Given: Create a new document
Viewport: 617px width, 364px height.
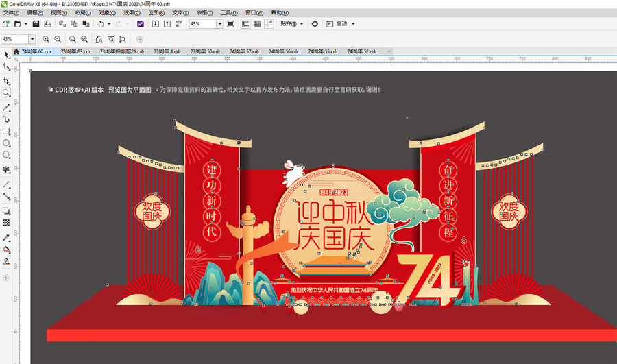Looking at the screenshot, I should tap(6, 24).
